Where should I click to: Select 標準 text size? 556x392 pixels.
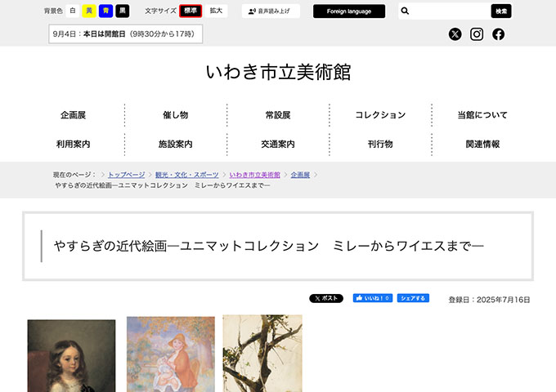191,11
